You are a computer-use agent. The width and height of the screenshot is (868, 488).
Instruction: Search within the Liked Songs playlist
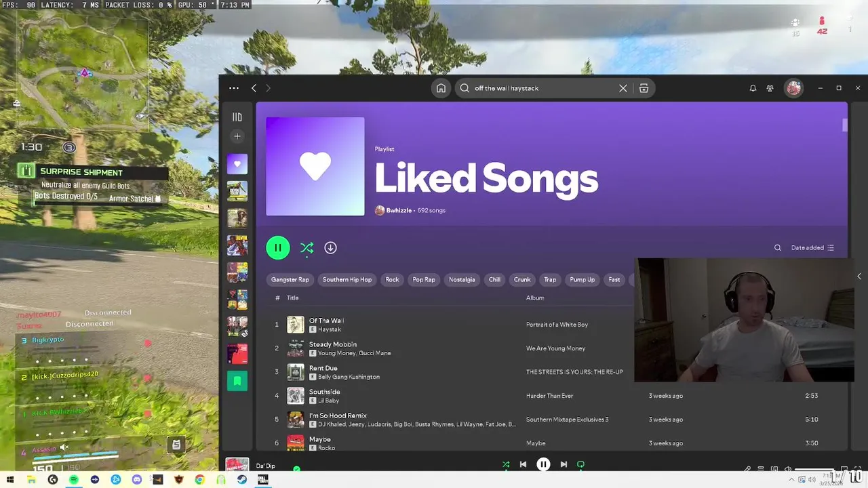coord(778,247)
